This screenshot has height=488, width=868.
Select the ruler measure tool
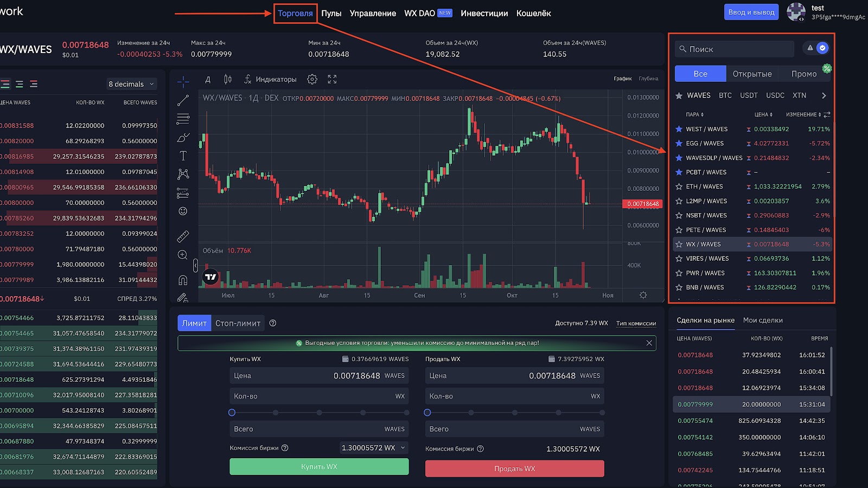click(x=183, y=236)
